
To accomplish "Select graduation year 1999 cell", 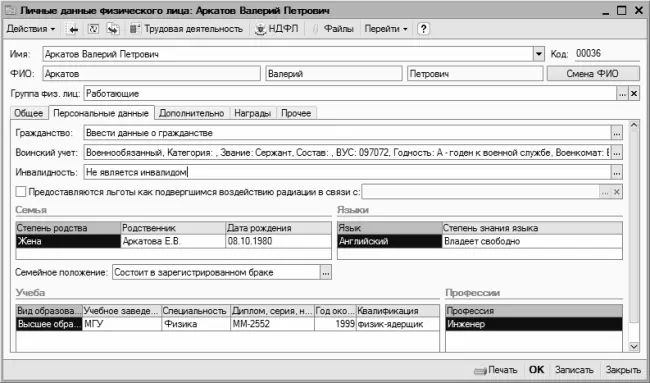I will 335,324.
